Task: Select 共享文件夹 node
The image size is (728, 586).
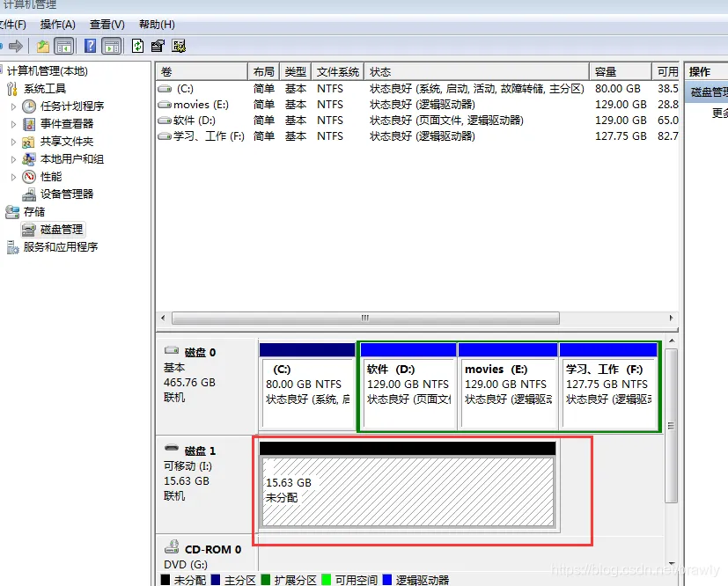Action: pos(67,142)
